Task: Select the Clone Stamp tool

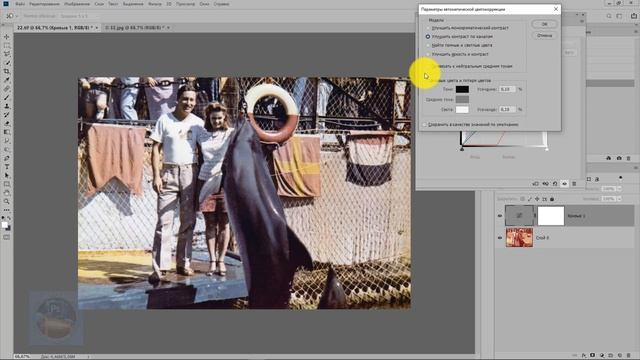Action: pos(7,106)
